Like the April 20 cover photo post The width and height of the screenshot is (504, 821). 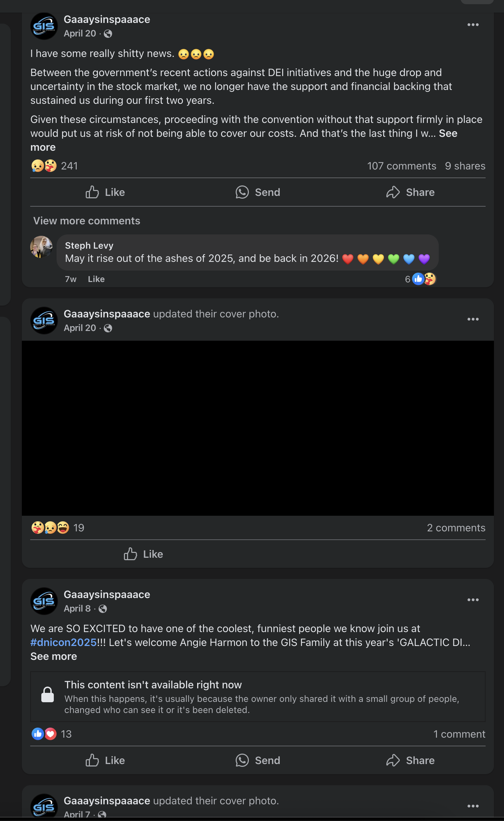tap(143, 554)
